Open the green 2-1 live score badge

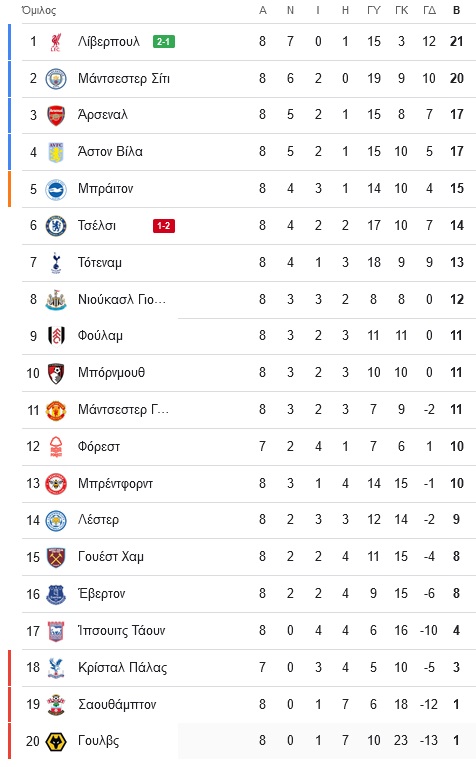tap(163, 42)
